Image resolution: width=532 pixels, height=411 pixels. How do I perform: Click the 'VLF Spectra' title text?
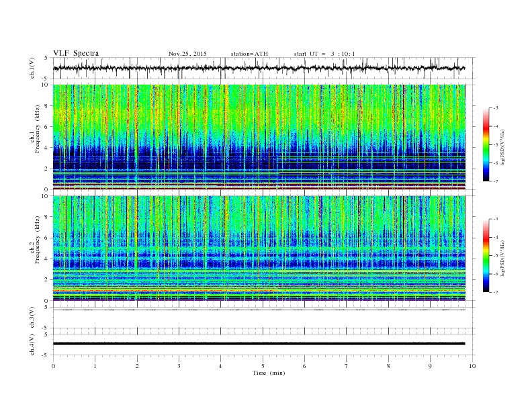tap(76, 53)
